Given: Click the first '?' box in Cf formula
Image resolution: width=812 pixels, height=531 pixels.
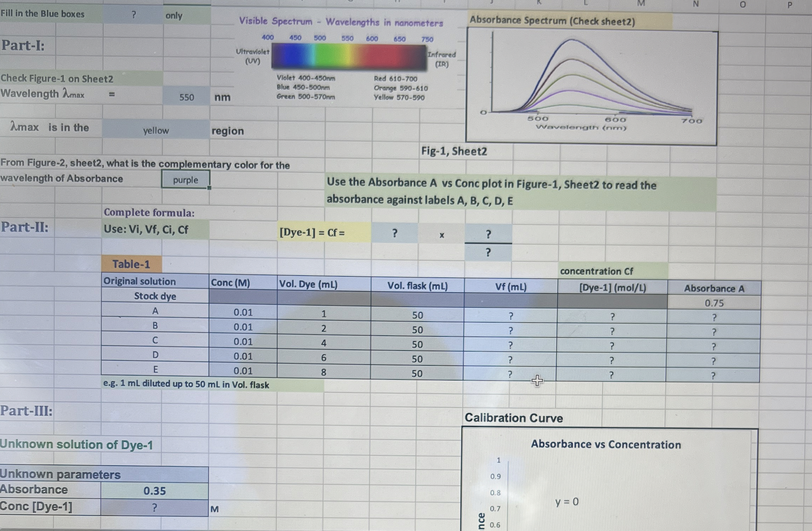Looking at the screenshot, I should pyautogui.click(x=394, y=234).
